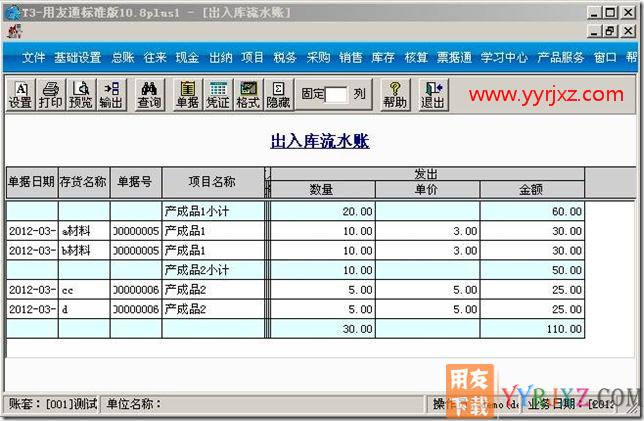Click the 20.00 quantity subtotal cell
Viewport: 644px width, 421px height.
[x=322, y=211]
